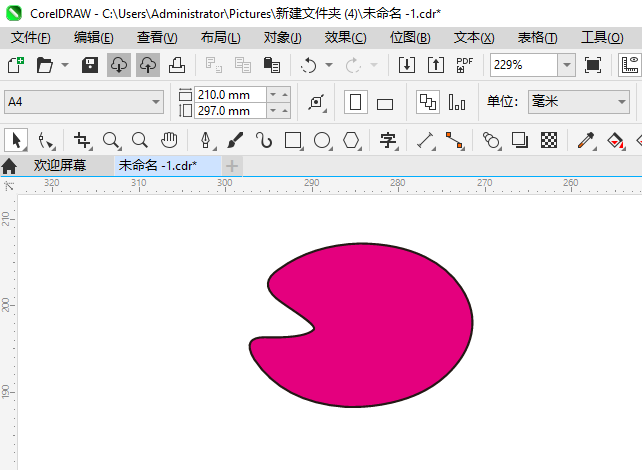Viewport: 642px width, 470px height.
Task: Select the Connector tool
Action: click(454, 140)
